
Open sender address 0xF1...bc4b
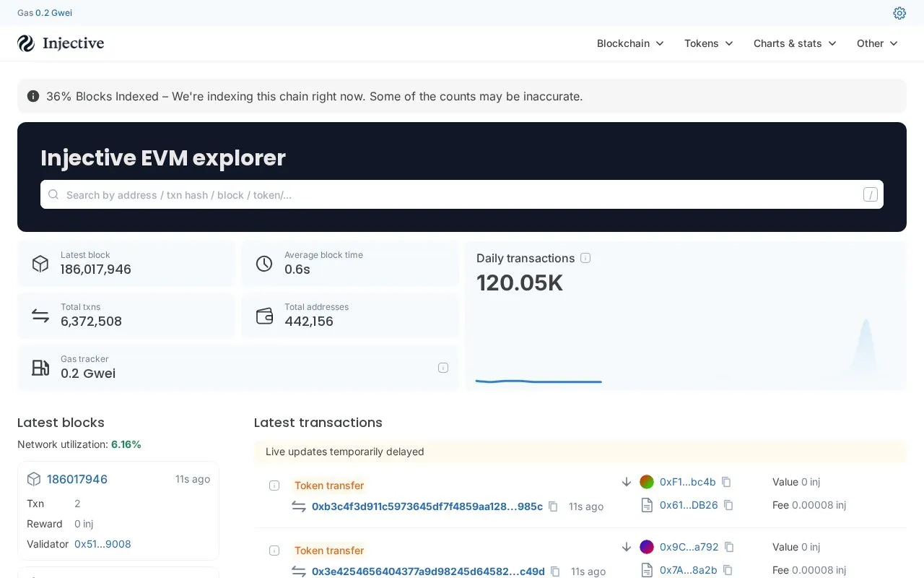coord(688,482)
